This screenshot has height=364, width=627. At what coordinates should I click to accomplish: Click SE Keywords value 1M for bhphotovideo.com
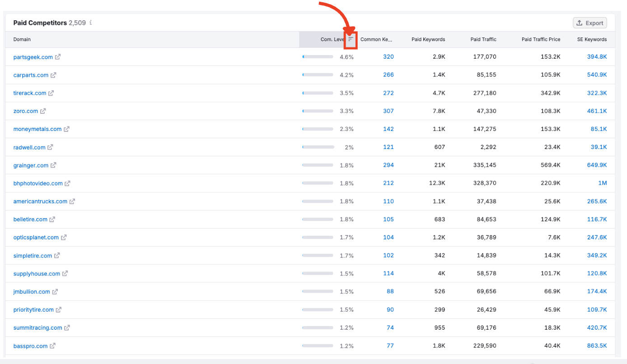pyautogui.click(x=603, y=183)
